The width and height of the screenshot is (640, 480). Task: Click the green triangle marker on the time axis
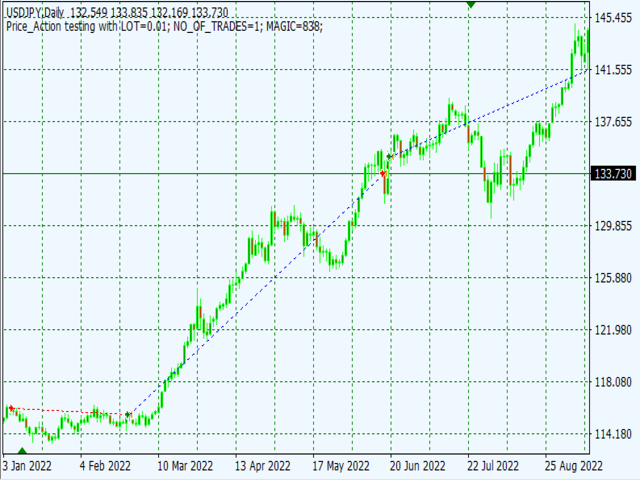pyautogui.click(x=22, y=451)
